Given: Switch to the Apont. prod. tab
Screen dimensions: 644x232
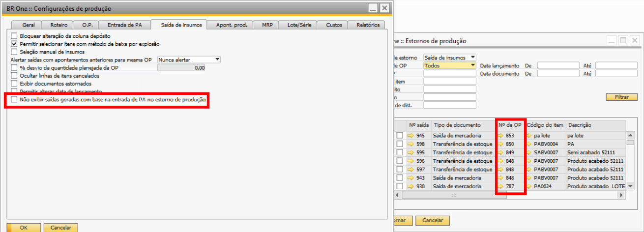Looking at the screenshot, I should pyautogui.click(x=232, y=25).
